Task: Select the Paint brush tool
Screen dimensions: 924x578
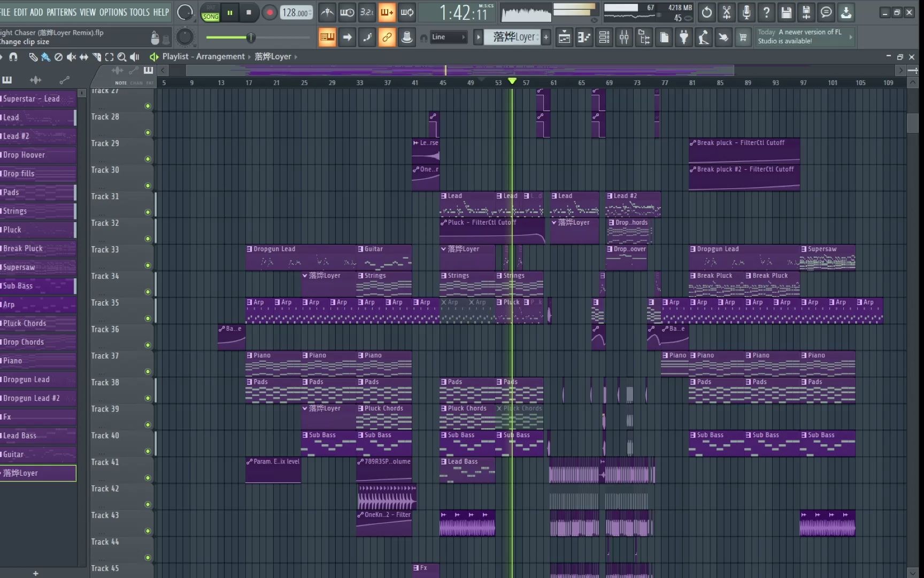Action: click(46, 57)
